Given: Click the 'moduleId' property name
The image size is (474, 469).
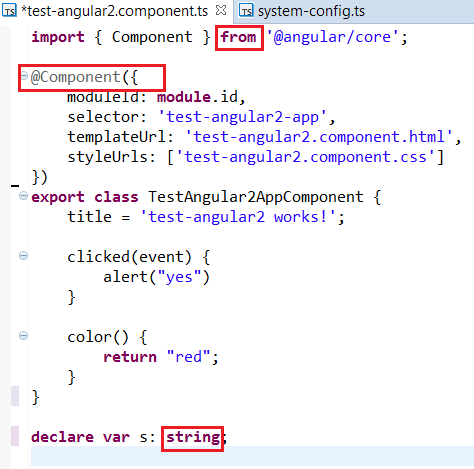Looking at the screenshot, I should point(103,97).
